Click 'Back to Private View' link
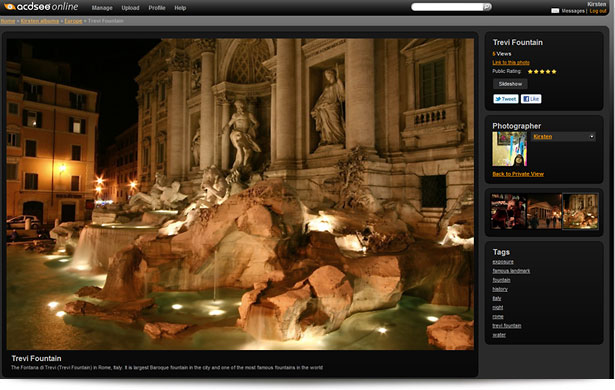The image size is (615, 390). (x=518, y=174)
